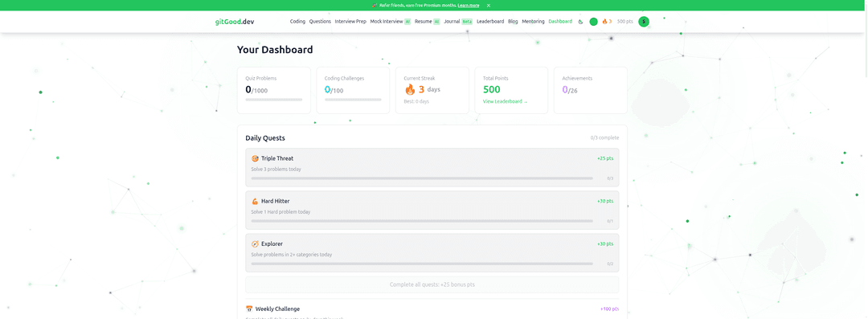Click the Total Points 500 value
The width and height of the screenshot is (868, 319).
(492, 90)
